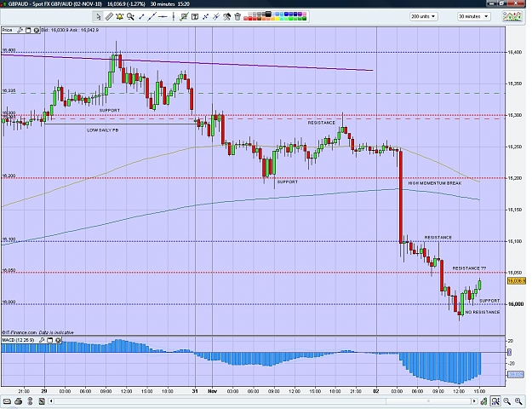Pick the ruler measuring tool

point(109,16)
